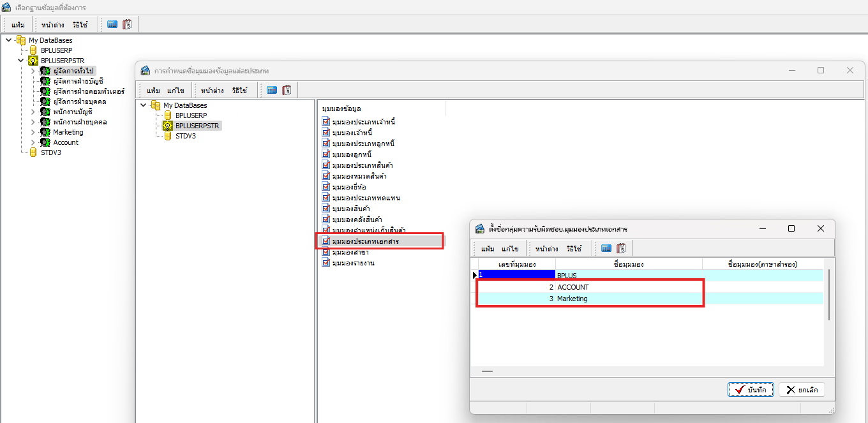
Task: Click the STDV3 database cylinder icon in the middle window
Action: pos(168,136)
